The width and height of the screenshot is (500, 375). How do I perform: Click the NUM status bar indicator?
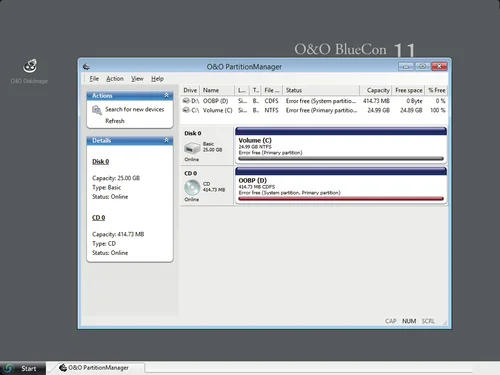pos(409,321)
